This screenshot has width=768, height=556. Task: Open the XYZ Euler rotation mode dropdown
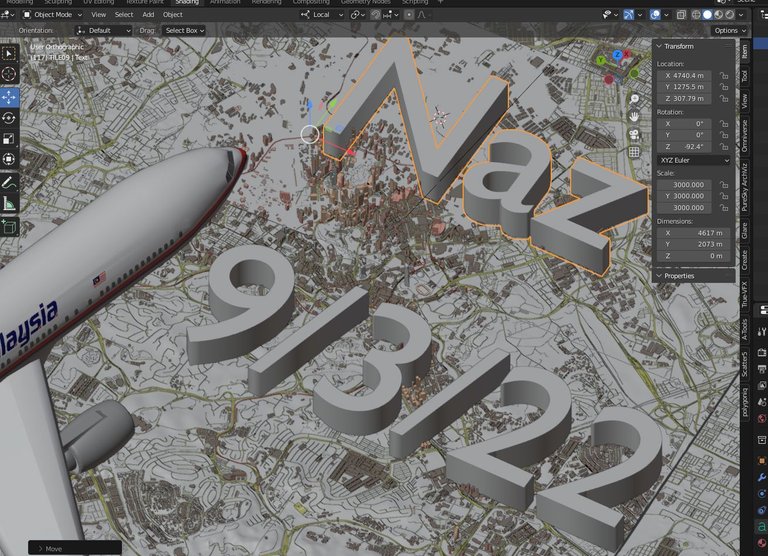pyautogui.click(x=695, y=160)
